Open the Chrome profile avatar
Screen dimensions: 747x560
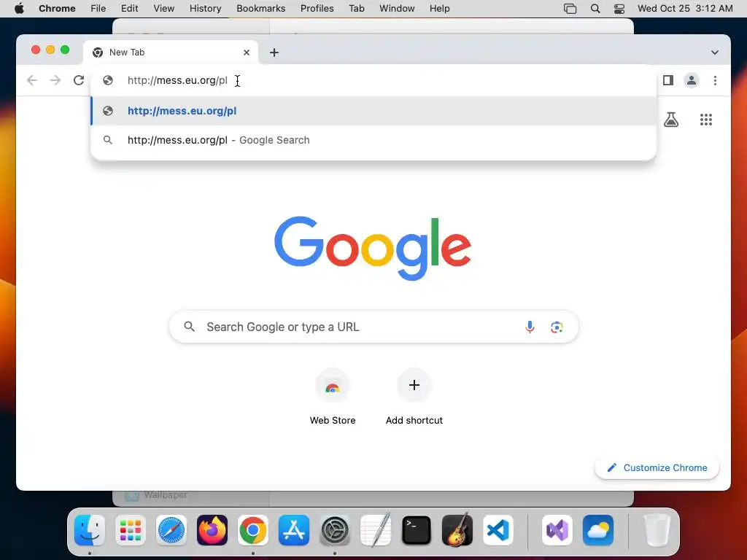pos(692,80)
